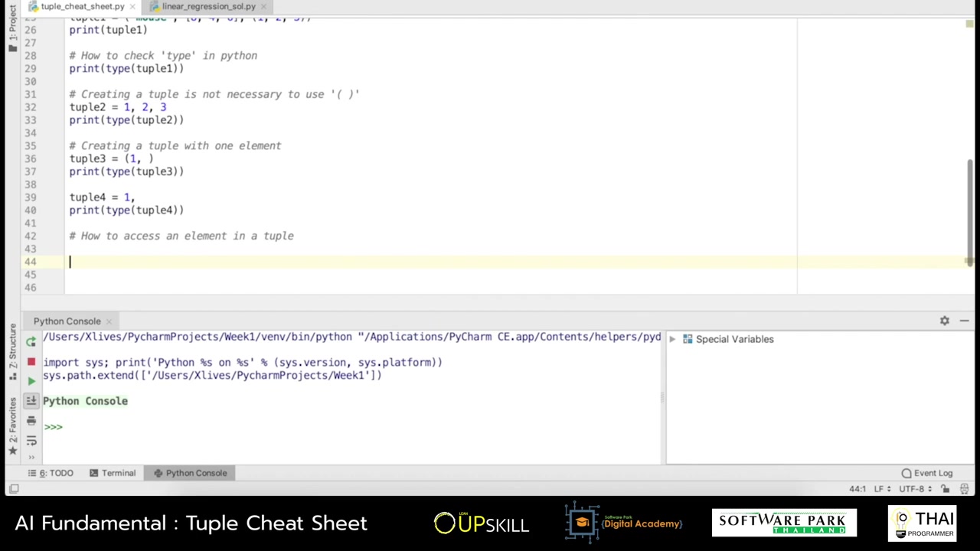Image resolution: width=980 pixels, height=551 pixels.
Task: Switch to the linear_regression_sol.py tab
Action: point(208,6)
